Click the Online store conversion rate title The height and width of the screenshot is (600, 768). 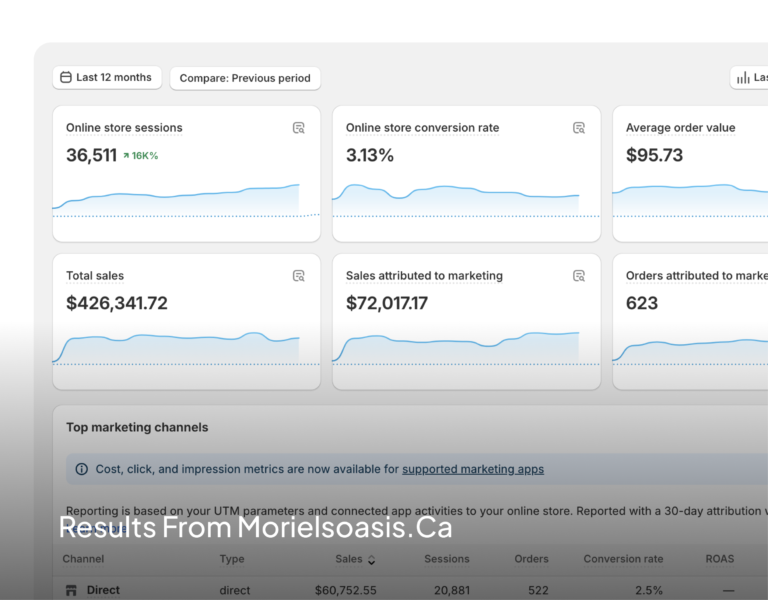coord(423,128)
